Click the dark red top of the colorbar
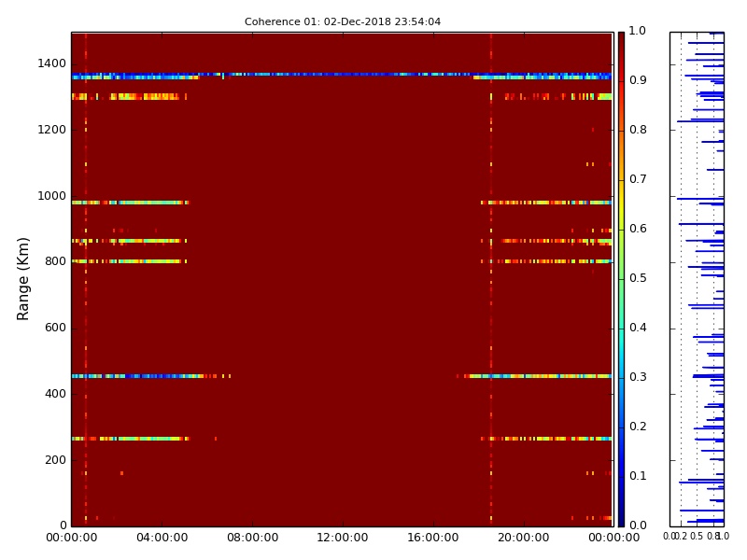The height and width of the screenshot is (560, 747). (x=621, y=42)
